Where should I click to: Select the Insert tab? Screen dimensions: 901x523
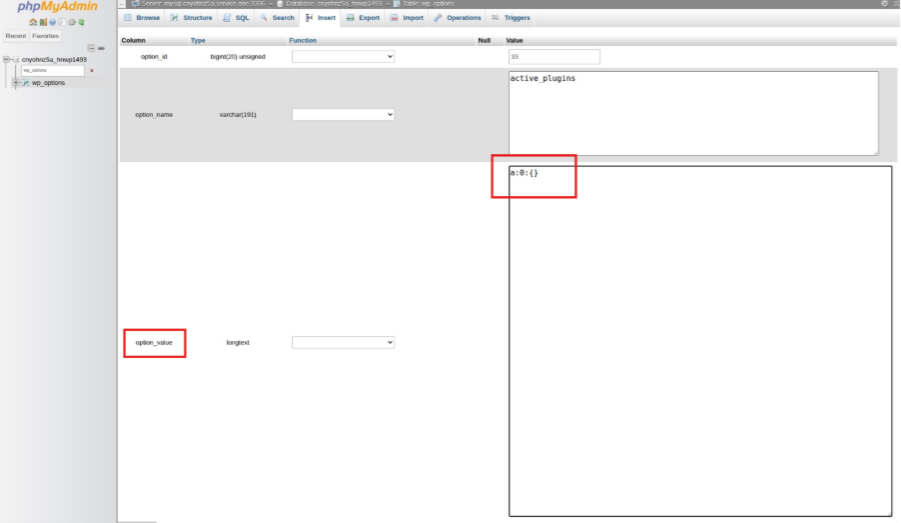click(321, 18)
